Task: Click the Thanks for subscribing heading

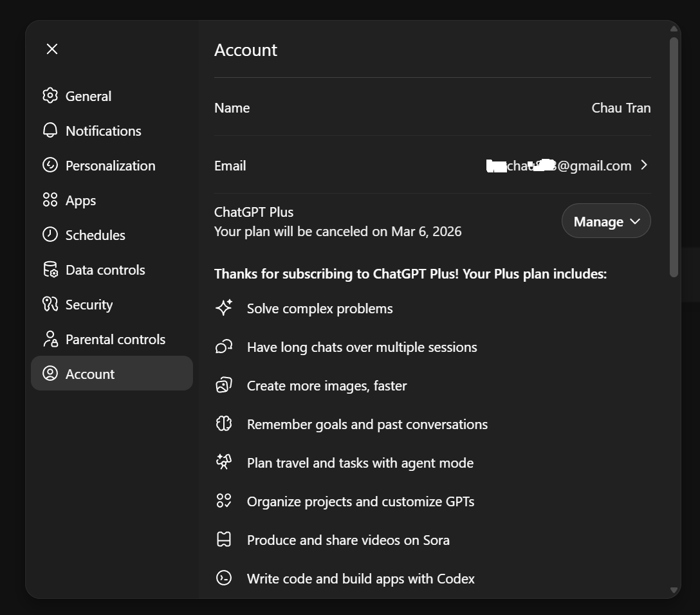Action: (x=410, y=273)
